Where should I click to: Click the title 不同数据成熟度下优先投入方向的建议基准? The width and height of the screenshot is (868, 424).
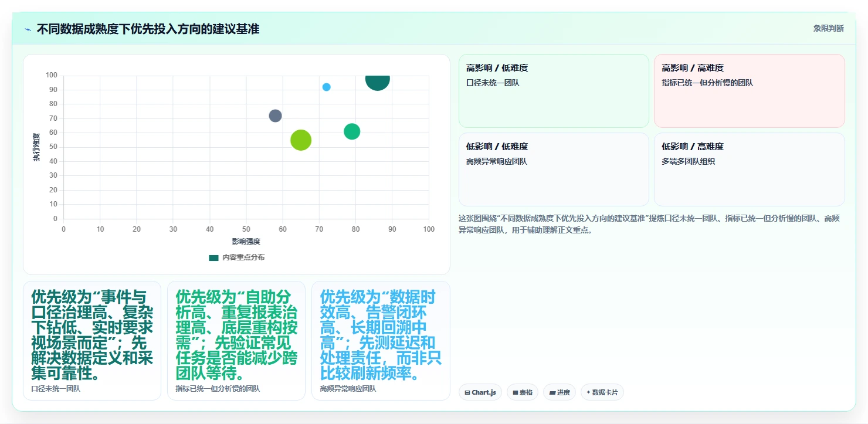(148, 29)
